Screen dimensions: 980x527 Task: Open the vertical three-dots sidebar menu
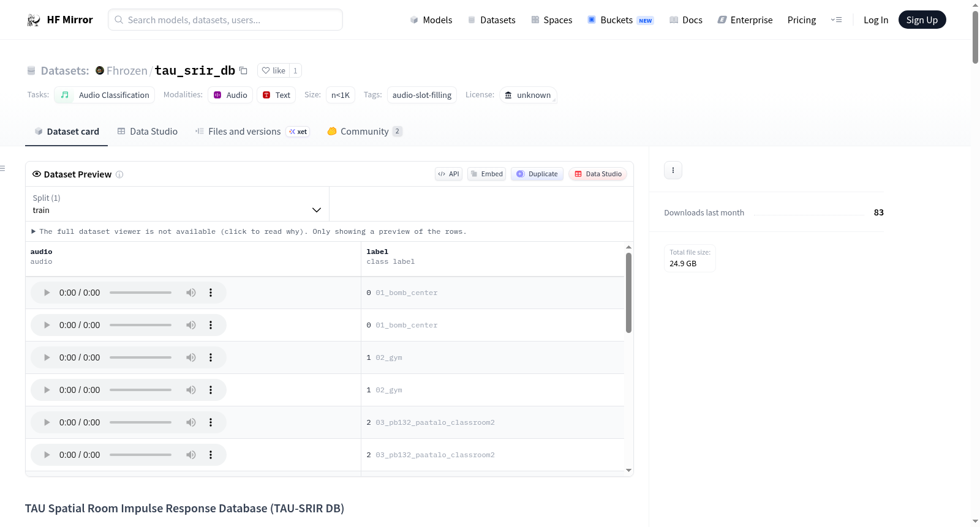(673, 170)
